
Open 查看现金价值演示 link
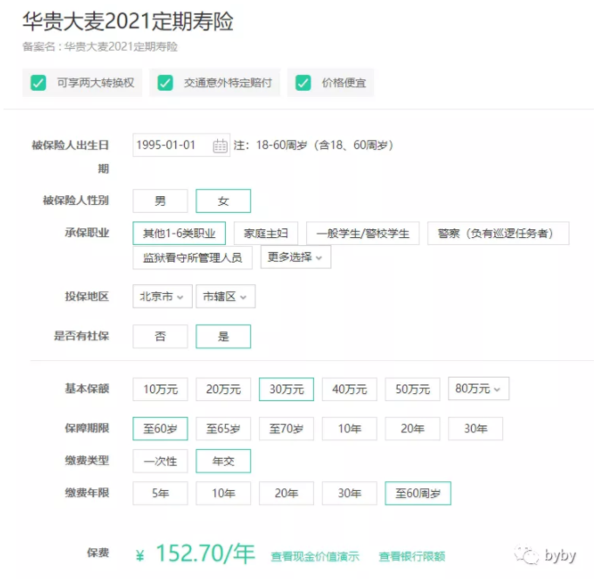click(x=315, y=556)
